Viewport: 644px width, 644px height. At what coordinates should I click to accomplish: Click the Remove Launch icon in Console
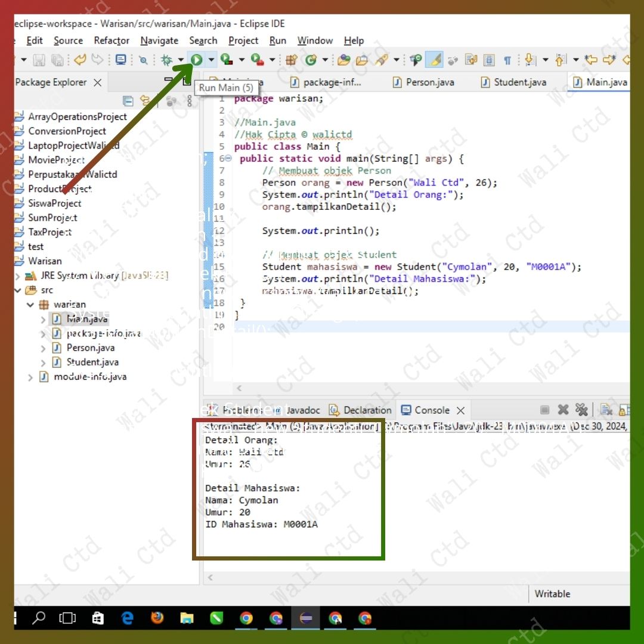[x=563, y=410]
